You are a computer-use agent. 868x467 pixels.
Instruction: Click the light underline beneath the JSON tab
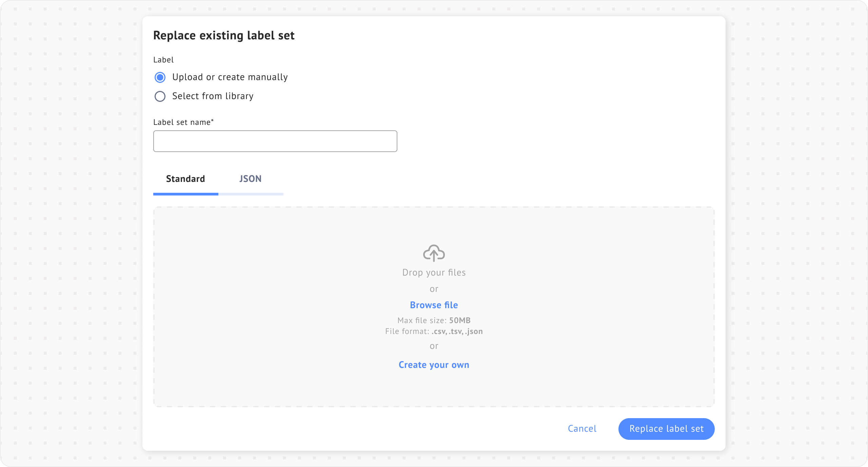click(251, 194)
